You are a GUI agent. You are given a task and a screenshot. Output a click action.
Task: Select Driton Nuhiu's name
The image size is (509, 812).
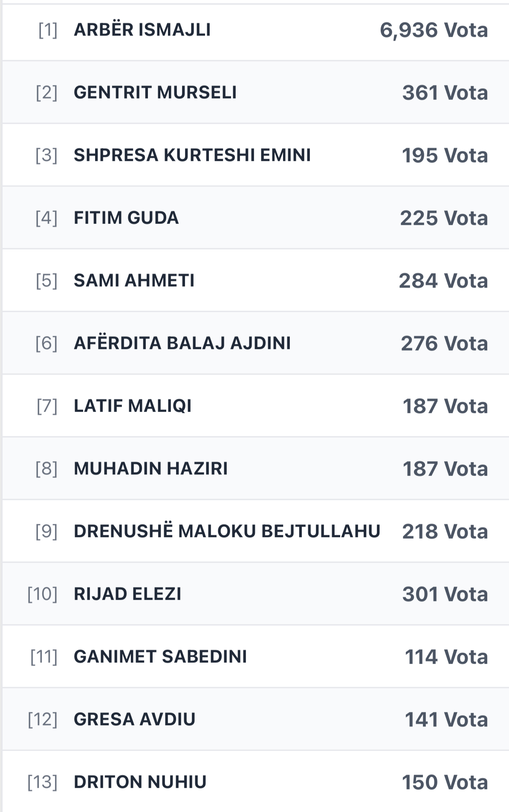[x=140, y=782]
